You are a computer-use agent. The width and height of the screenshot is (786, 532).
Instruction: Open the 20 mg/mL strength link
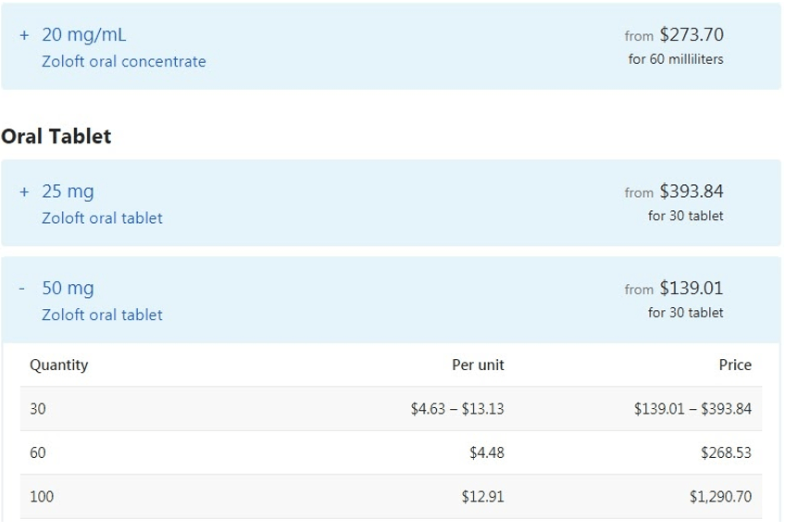[84, 35]
